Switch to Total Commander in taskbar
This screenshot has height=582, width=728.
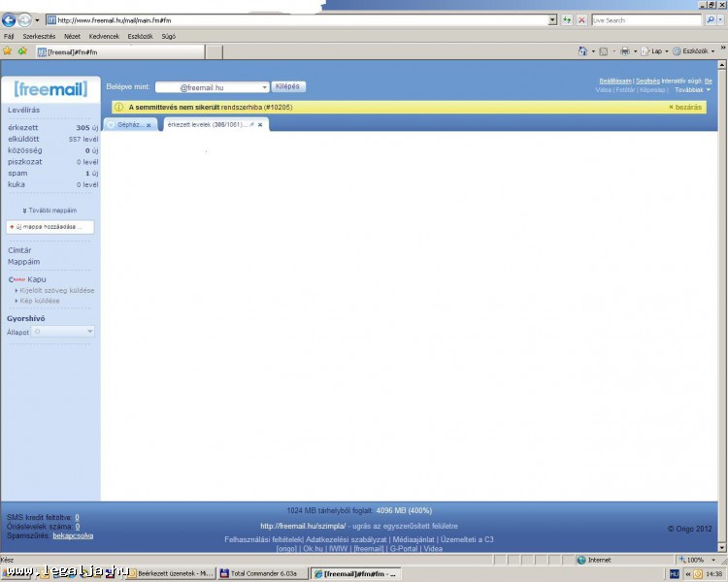tap(262, 574)
